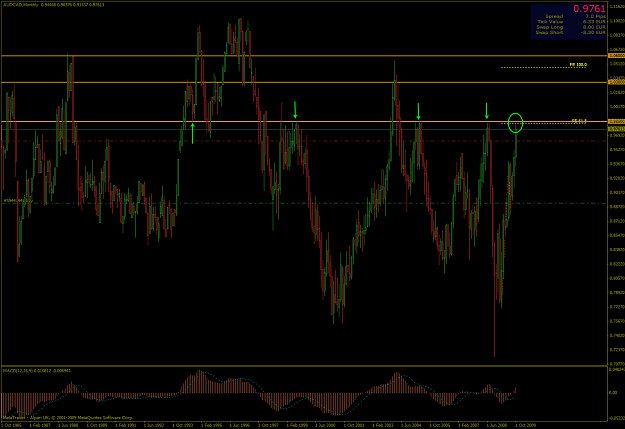Click the 1 Feb 1995 date label

pyautogui.click(x=211, y=425)
